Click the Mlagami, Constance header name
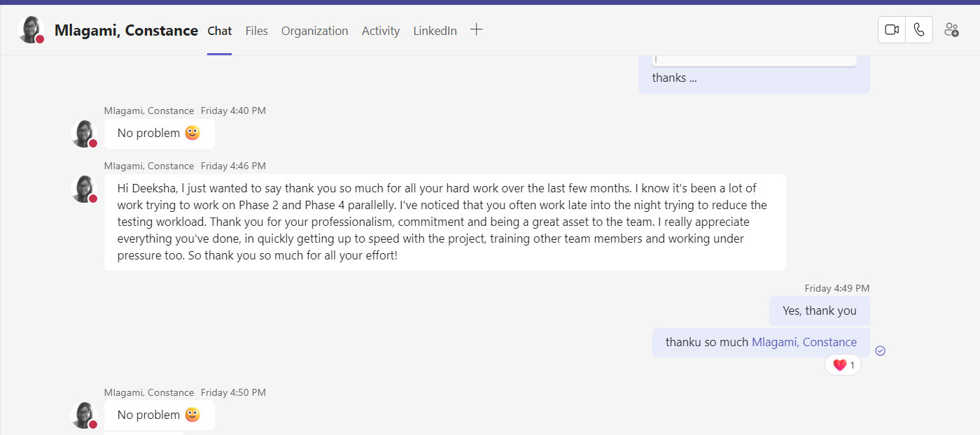980x435 pixels. tap(126, 30)
